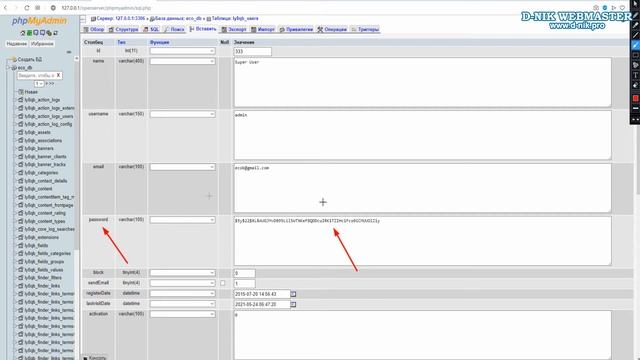The height and width of the screenshot is (360, 640).
Task: Click the green logout icon in sidebar
Action: [29, 33]
